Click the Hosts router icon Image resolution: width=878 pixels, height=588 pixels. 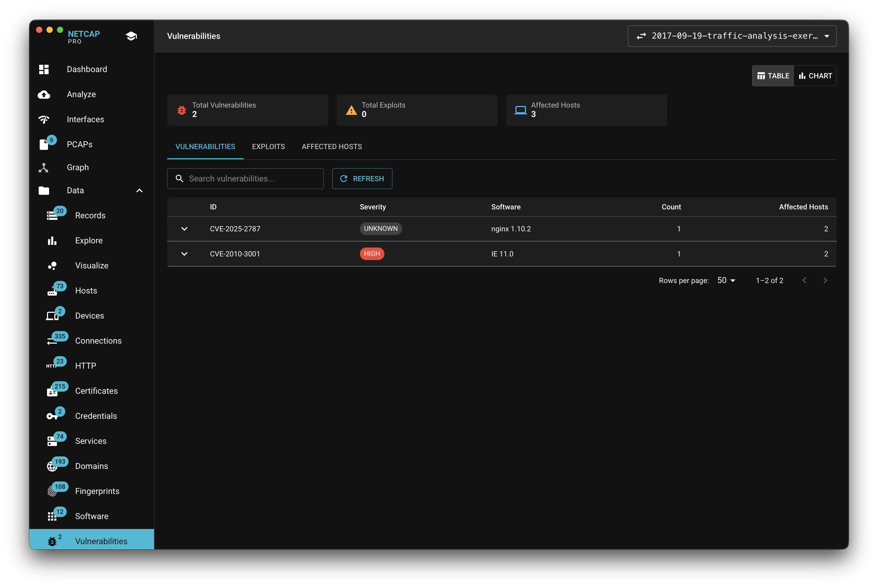coord(52,291)
